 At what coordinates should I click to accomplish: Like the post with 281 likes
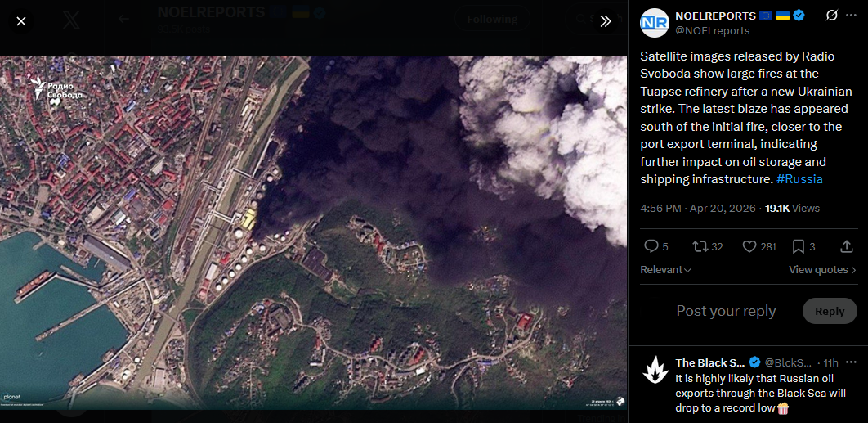pyautogui.click(x=758, y=247)
